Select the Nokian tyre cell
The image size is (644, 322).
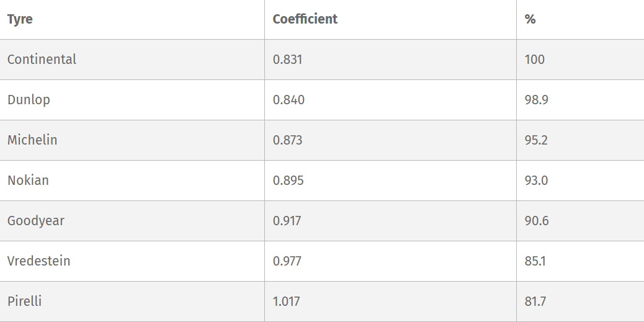pos(28,181)
